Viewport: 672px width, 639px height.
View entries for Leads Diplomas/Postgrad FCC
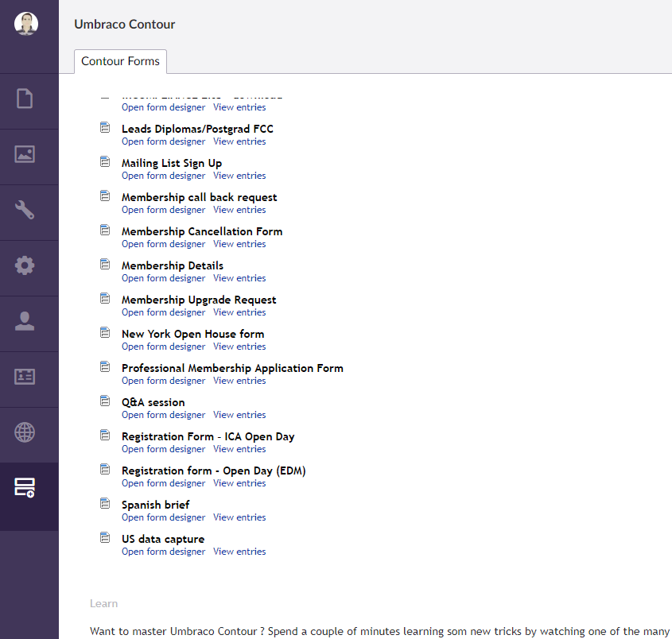tap(239, 141)
